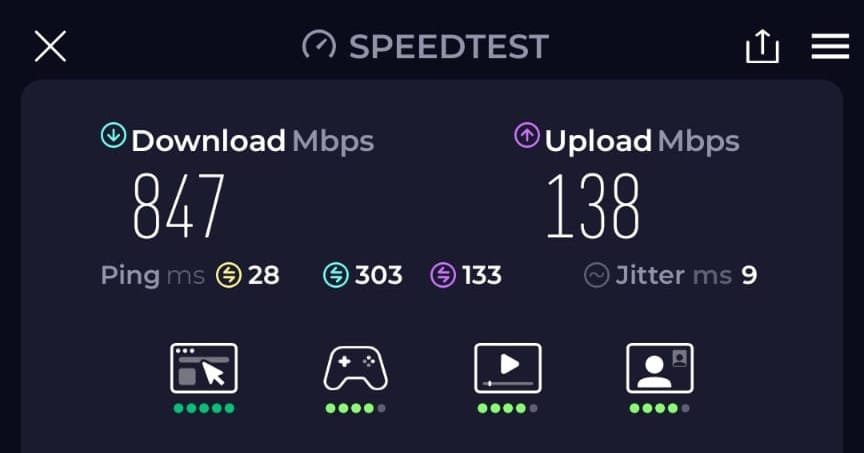864x453 pixels.
Task: Tap the share results icon
Action: click(x=762, y=46)
